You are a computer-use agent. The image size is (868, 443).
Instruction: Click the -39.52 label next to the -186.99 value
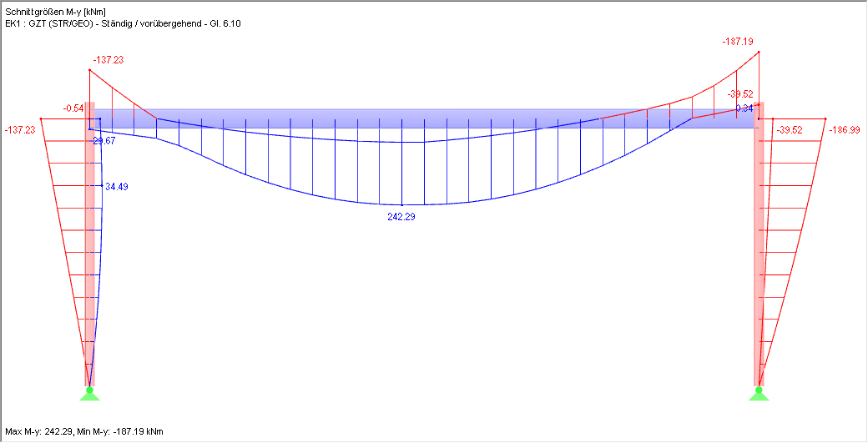click(x=790, y=130)
